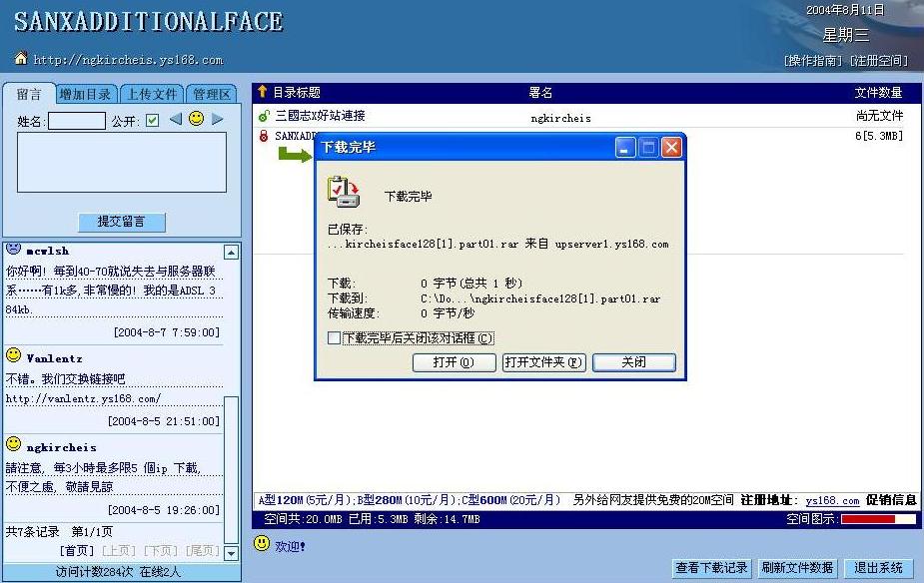
Task: Click the yellow smiley face emoticon selector
Action: click(196, 119)
